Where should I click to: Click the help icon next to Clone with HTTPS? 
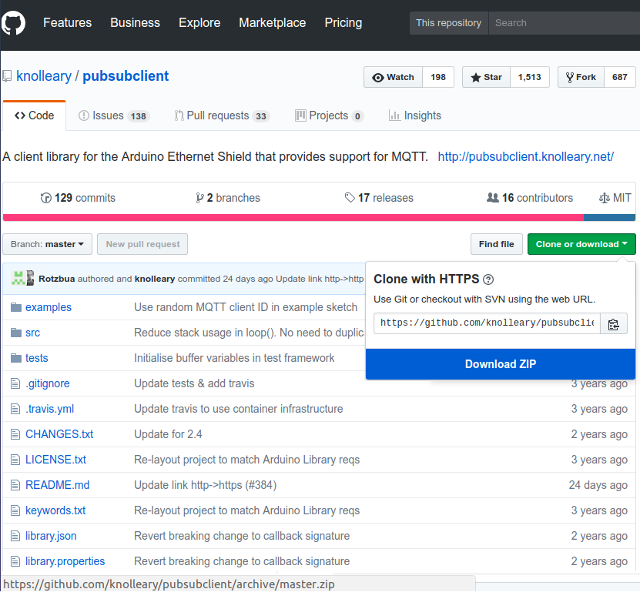488,279
